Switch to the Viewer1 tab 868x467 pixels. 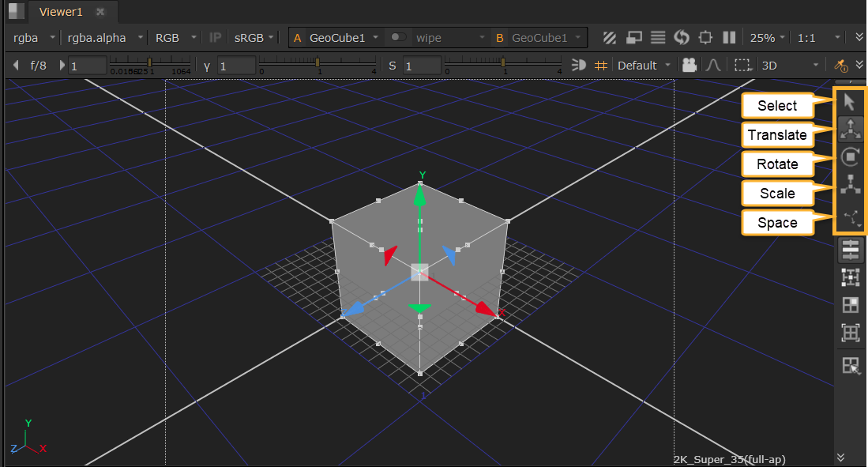click(60, 12)
